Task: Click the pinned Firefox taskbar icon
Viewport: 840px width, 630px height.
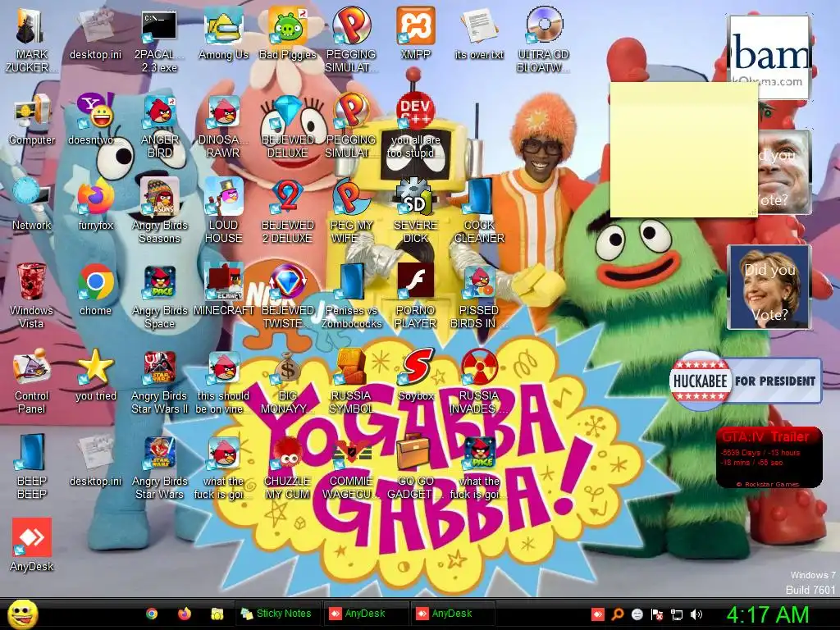Action: pyautogui.click(x=185, y=614)
